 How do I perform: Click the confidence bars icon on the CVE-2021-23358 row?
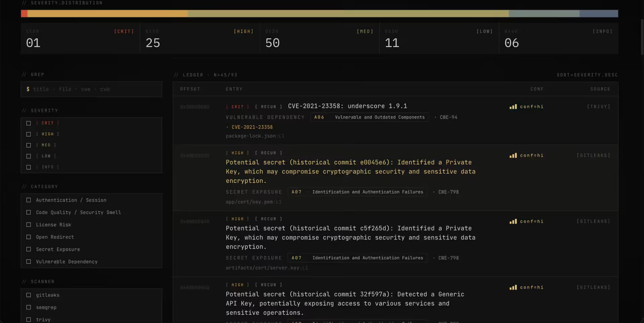tap(513, 107)
